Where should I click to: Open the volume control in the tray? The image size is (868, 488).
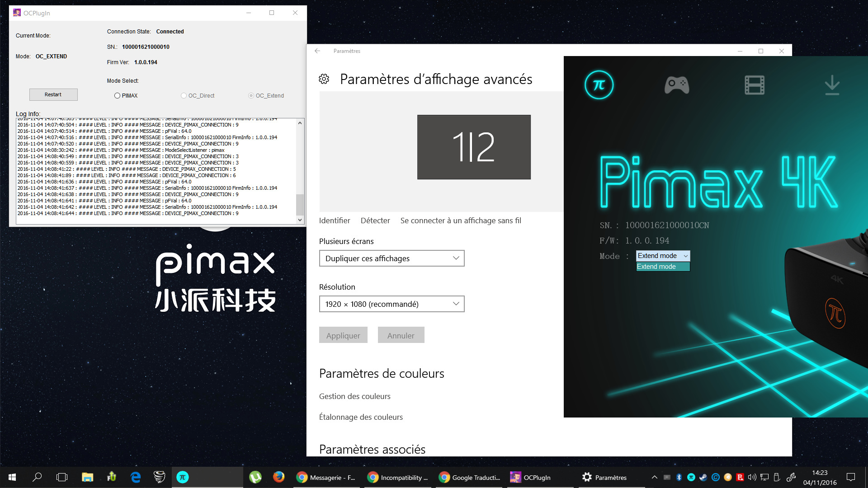point(752,477)
